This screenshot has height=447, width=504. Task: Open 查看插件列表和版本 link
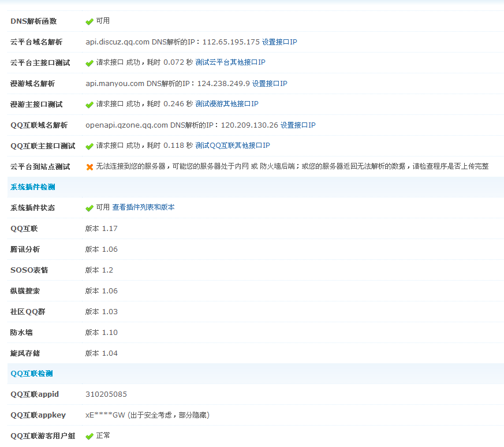click(x=143, y=207)
